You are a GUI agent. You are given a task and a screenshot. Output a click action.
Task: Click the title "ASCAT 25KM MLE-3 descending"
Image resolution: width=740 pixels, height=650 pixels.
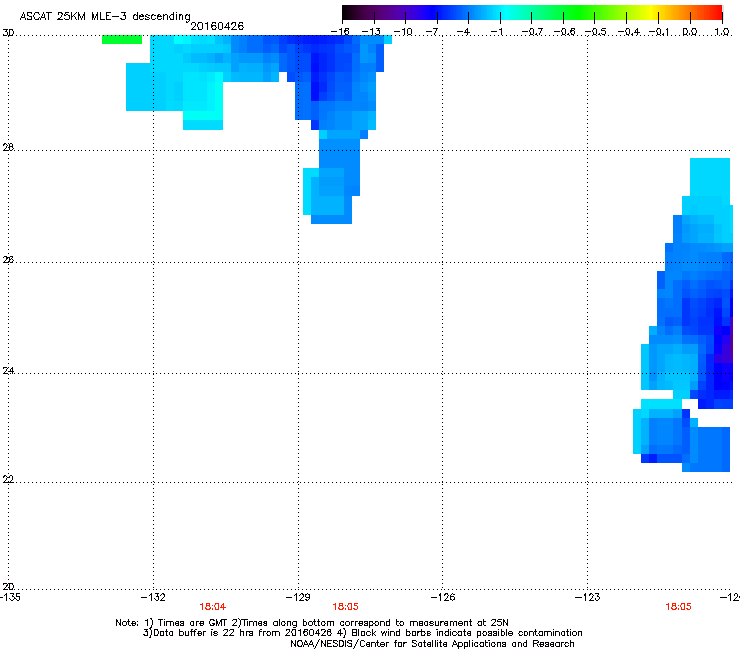point(105,16)
